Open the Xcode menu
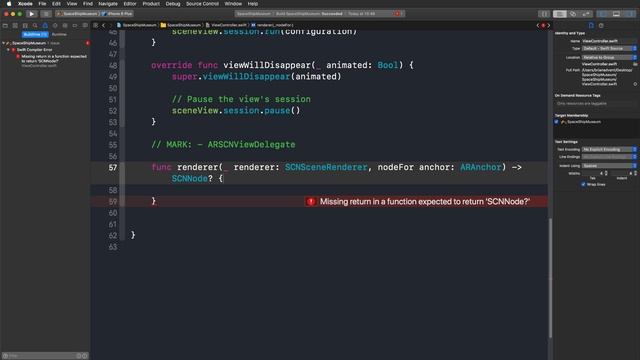The image size is (640, 360). (25, 4)
